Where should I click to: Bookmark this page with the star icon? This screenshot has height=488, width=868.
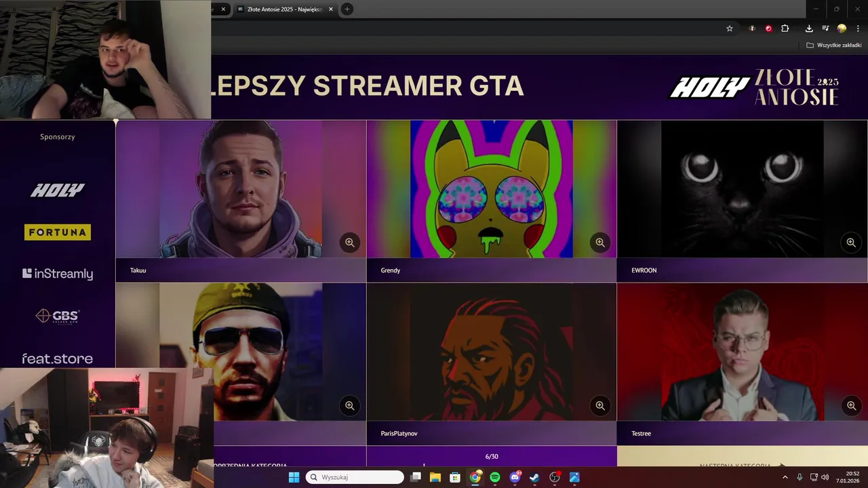point(730,28)
